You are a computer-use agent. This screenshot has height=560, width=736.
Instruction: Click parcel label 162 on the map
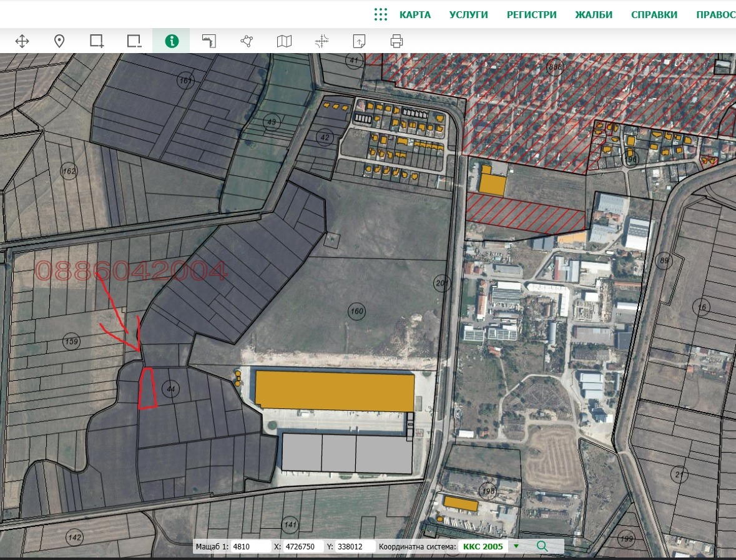click(69, 171)
